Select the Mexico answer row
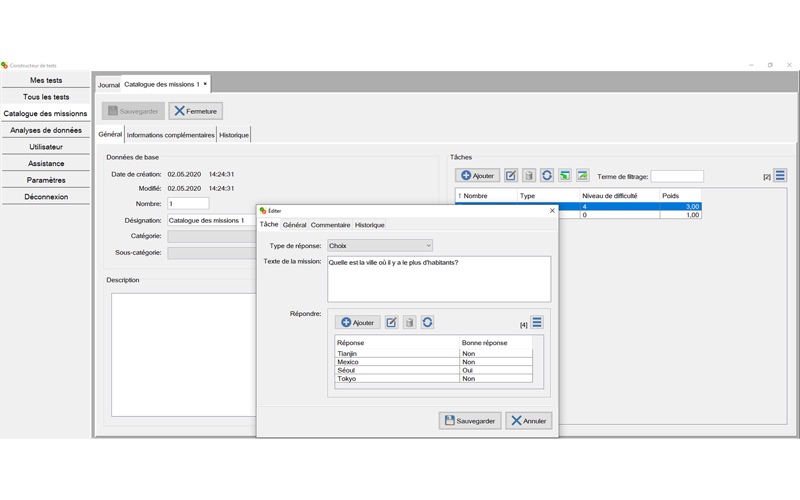Image resolution: width=800 pixels, height=500 pixels. (433, 362)
